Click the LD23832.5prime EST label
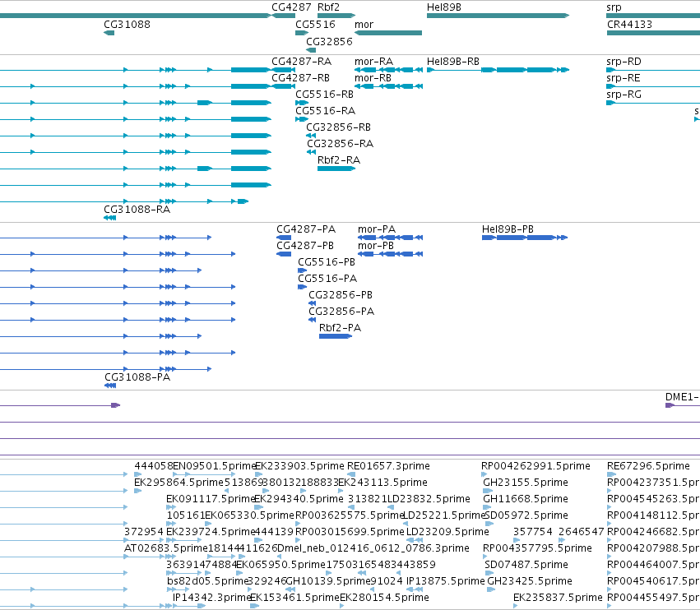700x610 pixels. 429,499
